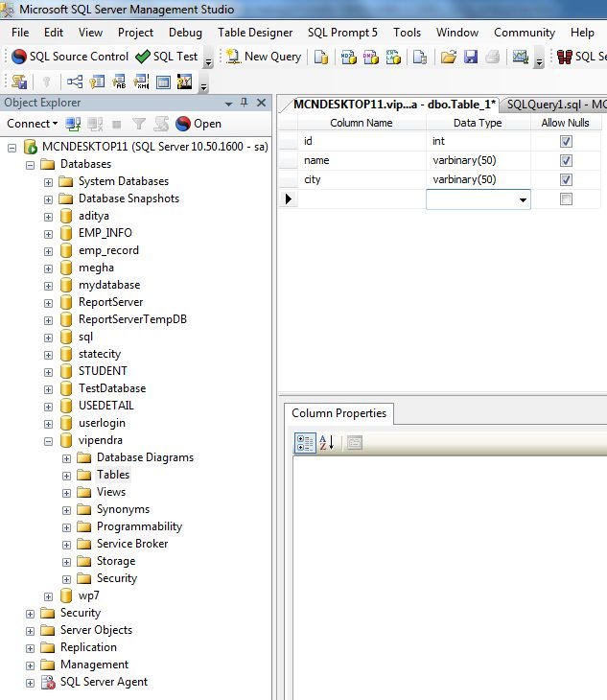
Task: Open the Community menu
Action: (525, 33)
